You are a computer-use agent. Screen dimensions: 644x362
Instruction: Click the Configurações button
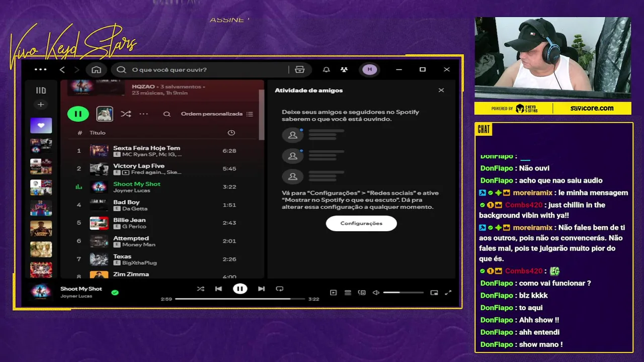click(x=361, y=223)
